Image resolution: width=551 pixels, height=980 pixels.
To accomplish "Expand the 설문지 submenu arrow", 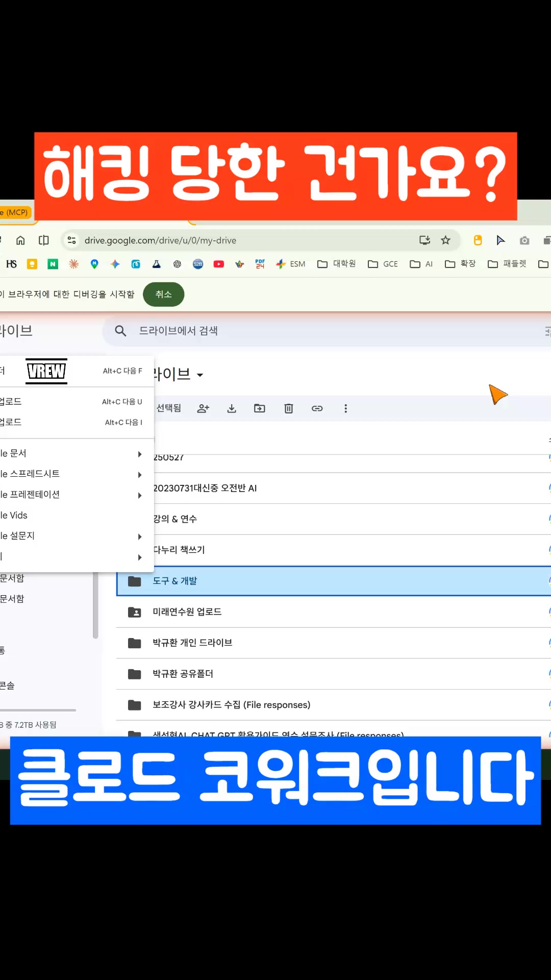I will (x=140, y=536).
